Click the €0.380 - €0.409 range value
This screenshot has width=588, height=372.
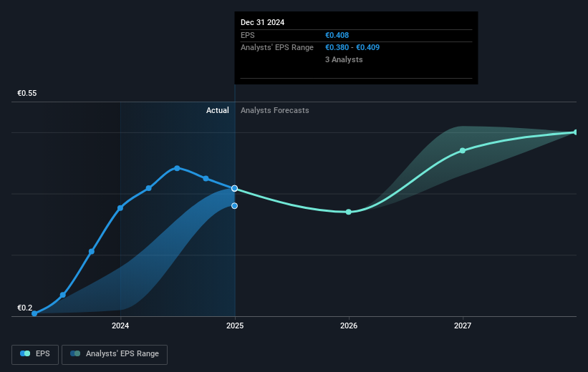tap(352, 47)
